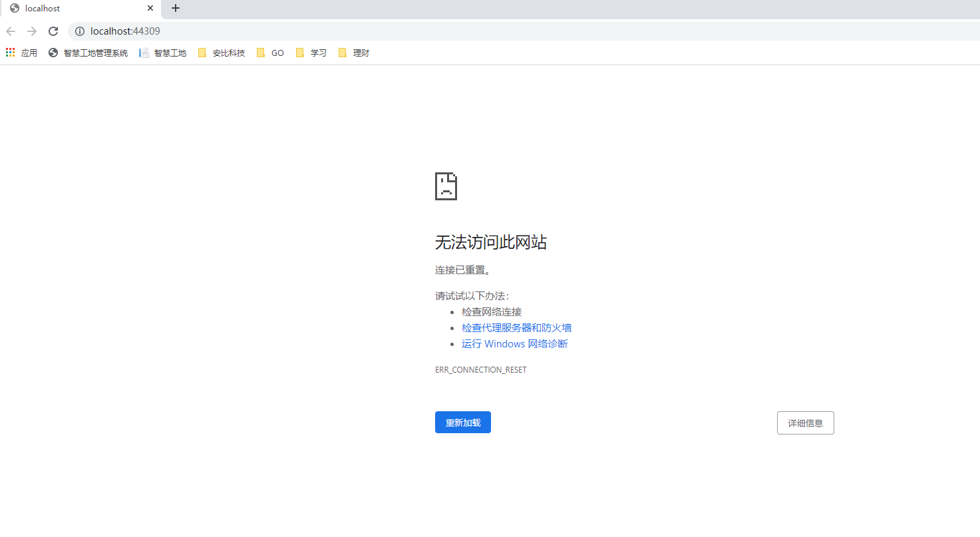Click the reload icon in the toolbar
Screen dimensions: 980x537
point(53,31)
